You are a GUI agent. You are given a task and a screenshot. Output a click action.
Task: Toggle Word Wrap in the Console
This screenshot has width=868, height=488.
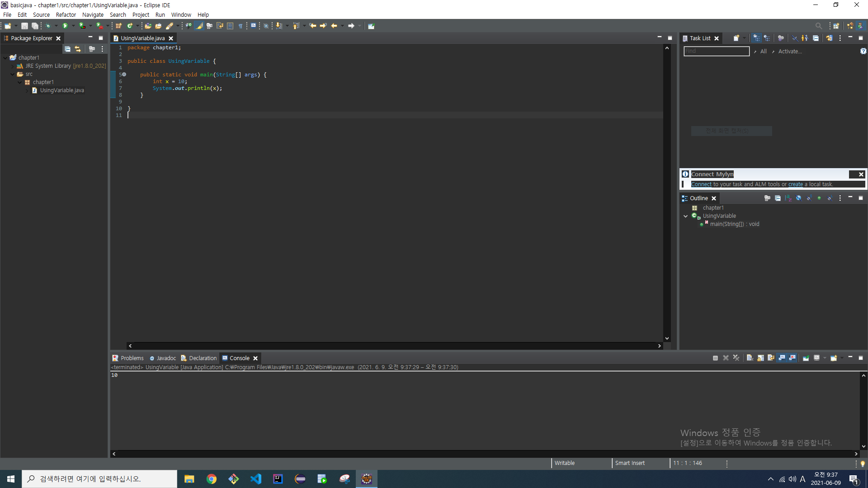pyautogui.click(x=771, y=358)
